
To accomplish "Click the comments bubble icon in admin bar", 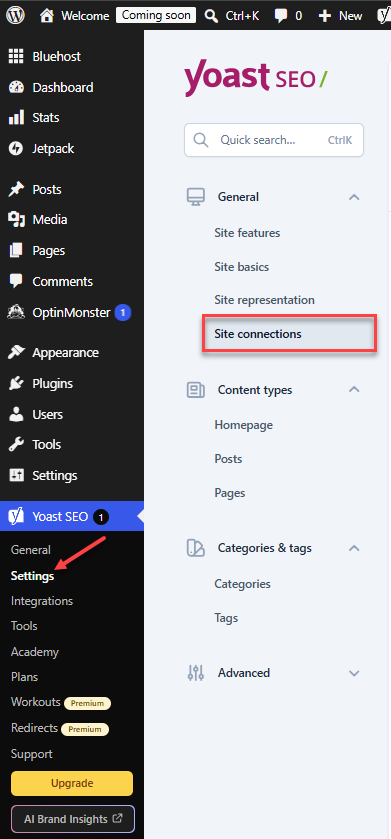I will [281, 16].
